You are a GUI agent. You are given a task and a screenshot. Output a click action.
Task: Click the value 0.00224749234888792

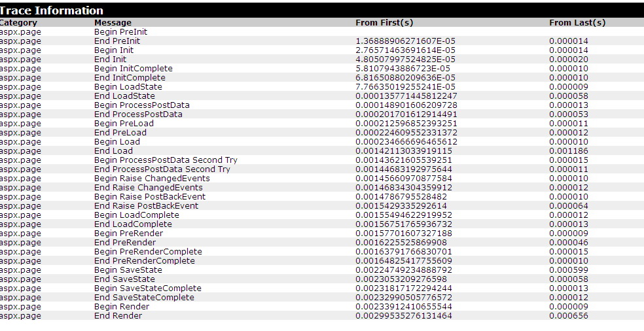click(404, 270)
